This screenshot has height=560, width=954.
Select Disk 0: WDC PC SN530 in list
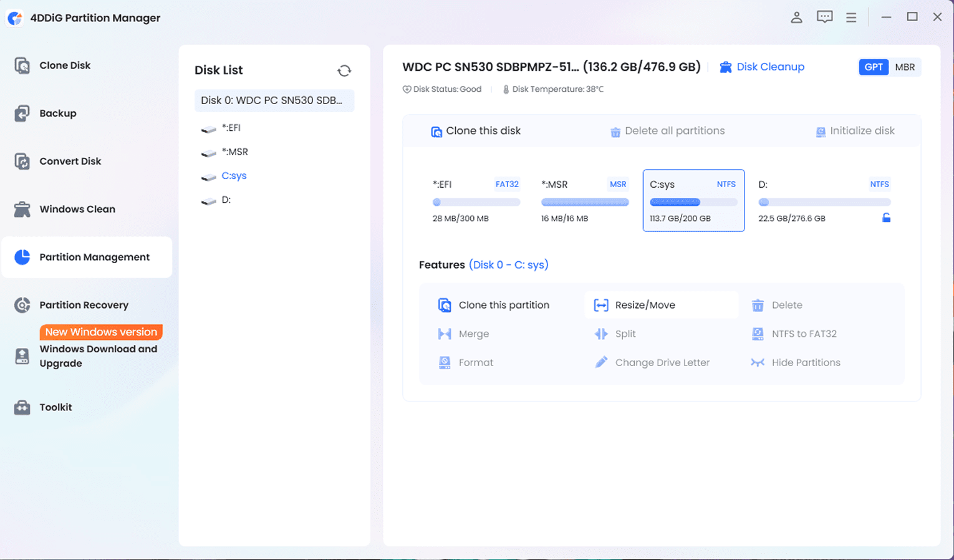274,100
